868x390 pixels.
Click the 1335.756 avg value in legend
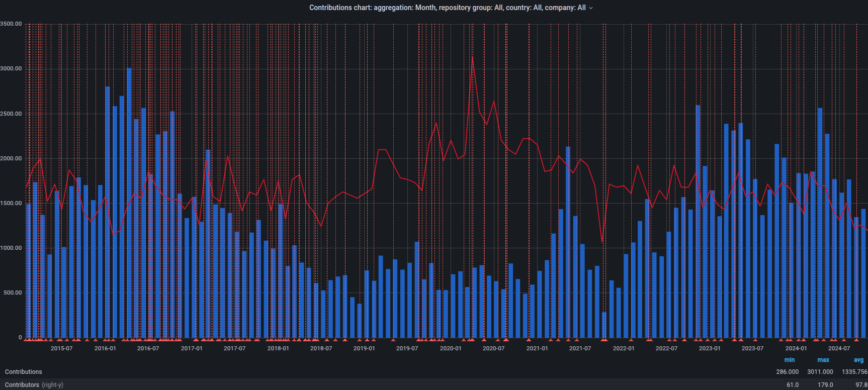[854, 372]
